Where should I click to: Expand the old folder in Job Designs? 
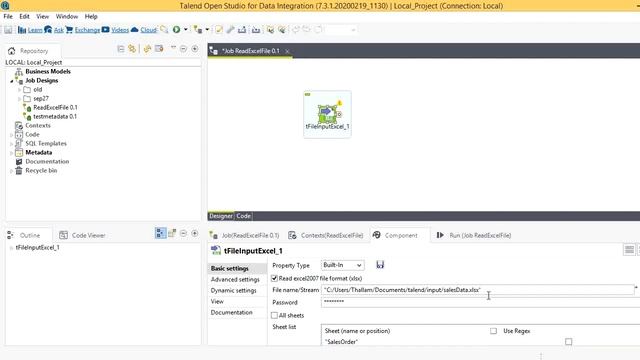click(19, 90)
